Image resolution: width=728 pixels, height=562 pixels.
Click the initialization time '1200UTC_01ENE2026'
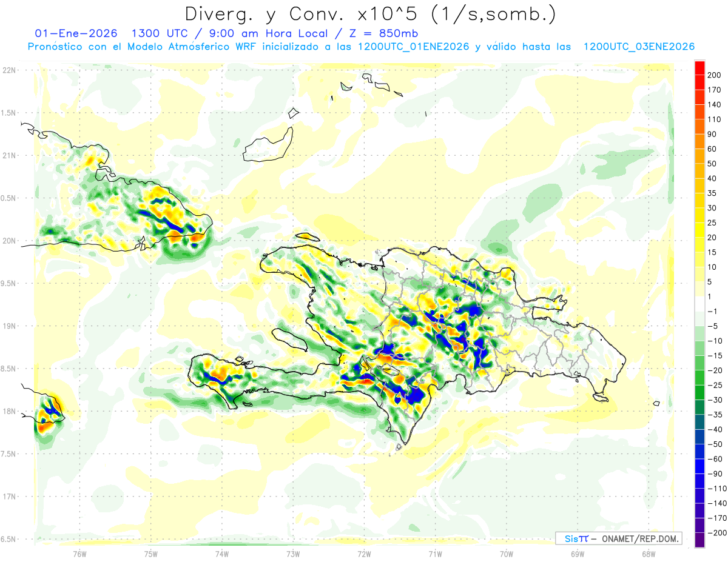coord(414,47)
